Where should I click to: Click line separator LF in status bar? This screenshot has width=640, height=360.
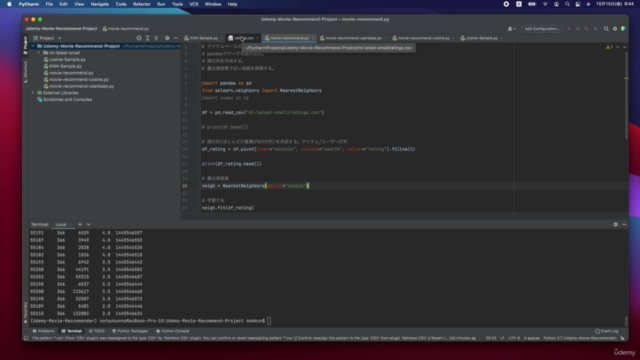coord(502,338)
